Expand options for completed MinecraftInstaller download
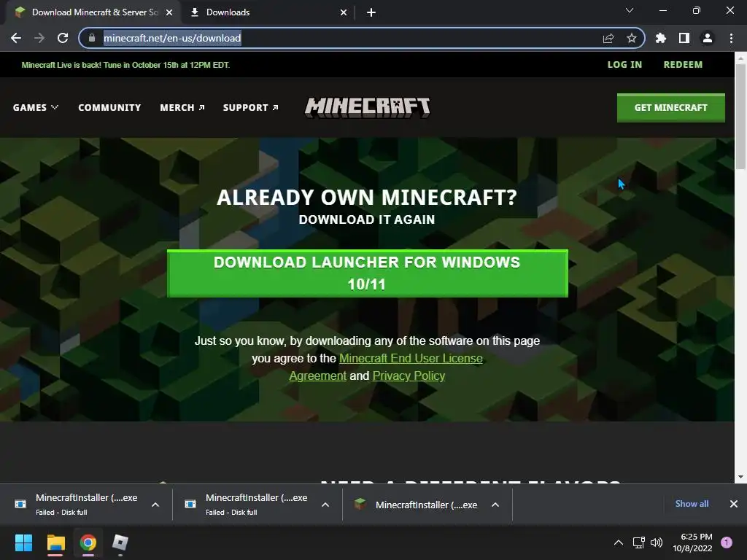Image resolution: width=747 pixels, height=560 pixels. point(495,505)
